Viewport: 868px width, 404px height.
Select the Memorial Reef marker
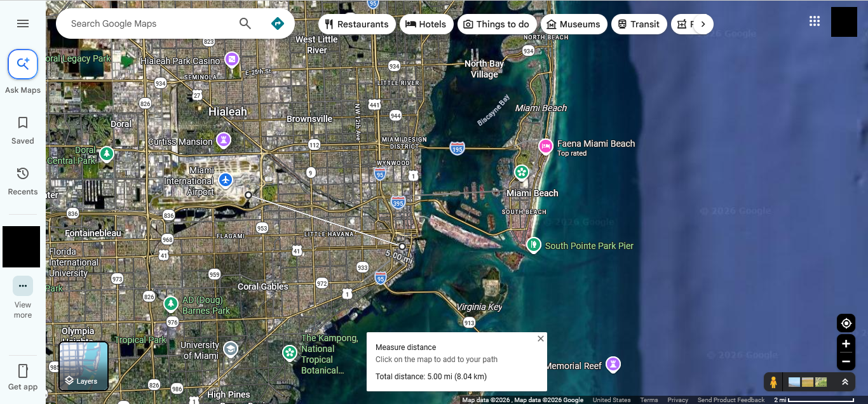[613, 364]
